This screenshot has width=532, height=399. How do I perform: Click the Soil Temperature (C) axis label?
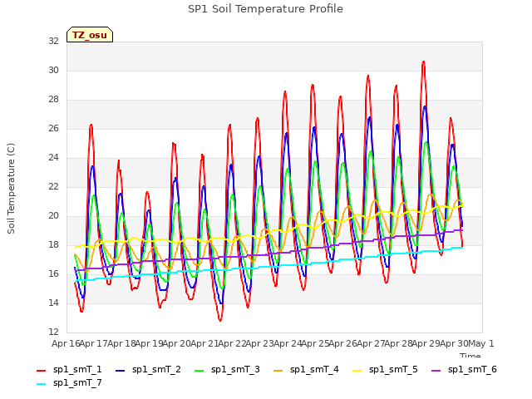(x=11, y=189)
